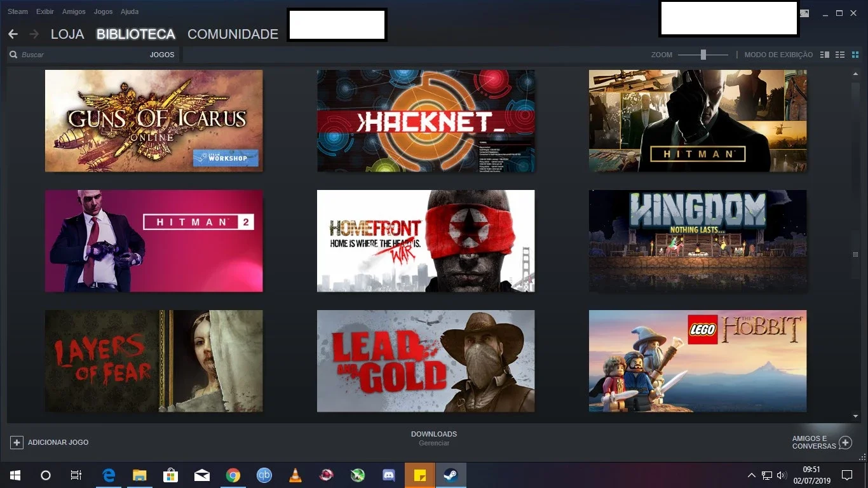
Task: Open Cortana circle in taskbar
Action: [45, 475]
